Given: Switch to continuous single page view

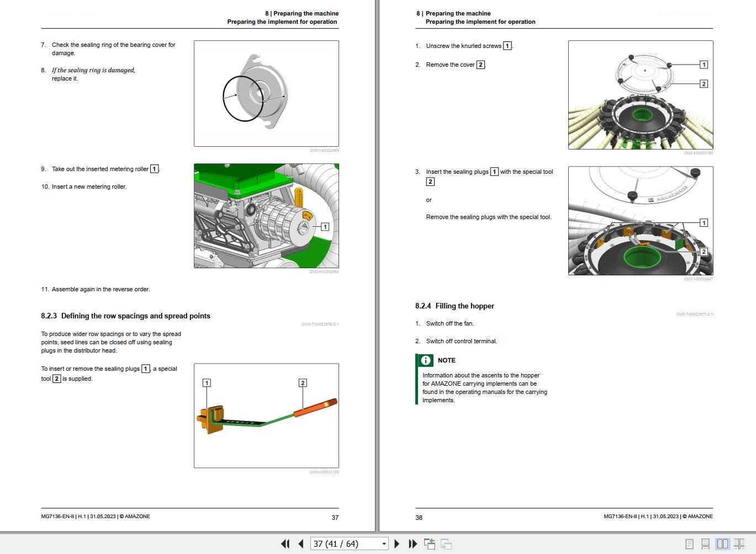Looking at the screenshot, I should click(x=705, y=544).
